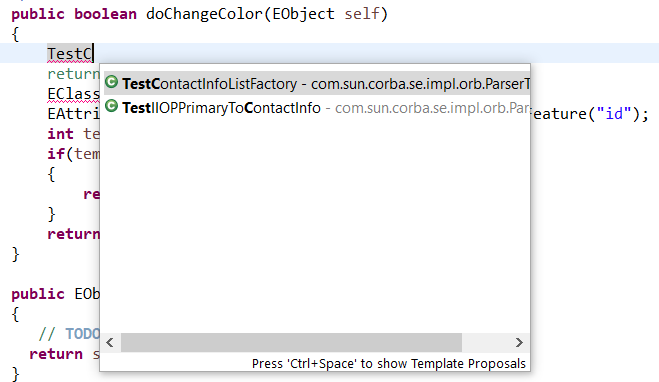The image size is (659, 382).
Task: Place cursor in the typed TestC text
Action: (x=70, y=54)
